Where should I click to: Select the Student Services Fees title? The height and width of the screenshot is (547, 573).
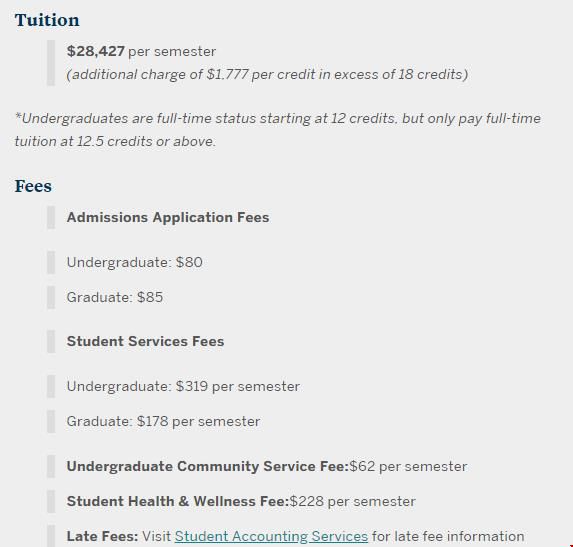click(x=145, y=341)
